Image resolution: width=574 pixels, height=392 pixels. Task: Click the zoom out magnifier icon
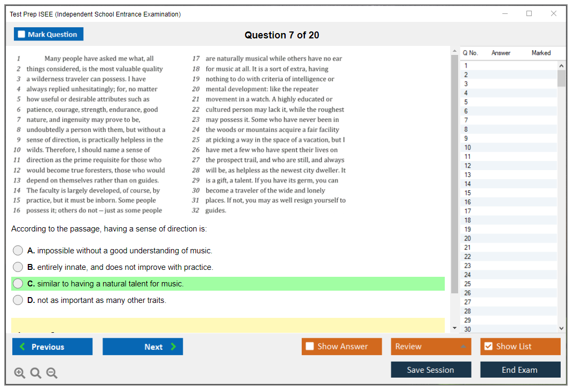(52, 373)
